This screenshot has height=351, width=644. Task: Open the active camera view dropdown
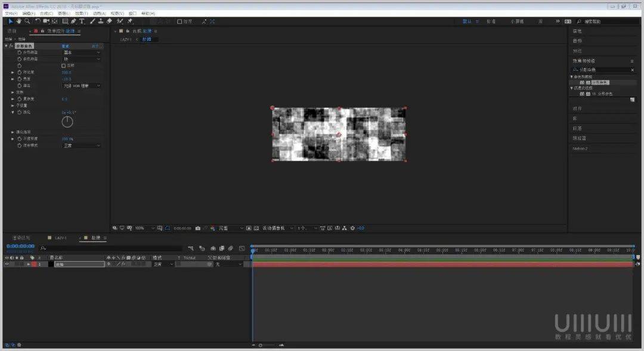pos(278,228)
